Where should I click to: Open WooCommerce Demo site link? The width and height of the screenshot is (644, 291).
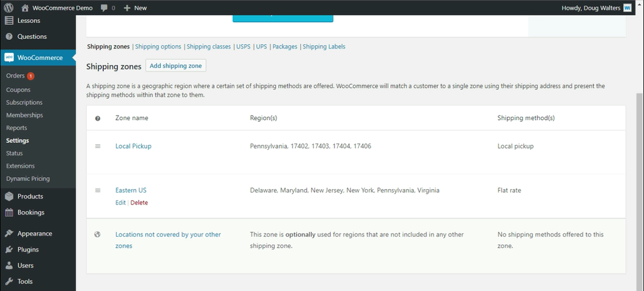click(62, 8)
